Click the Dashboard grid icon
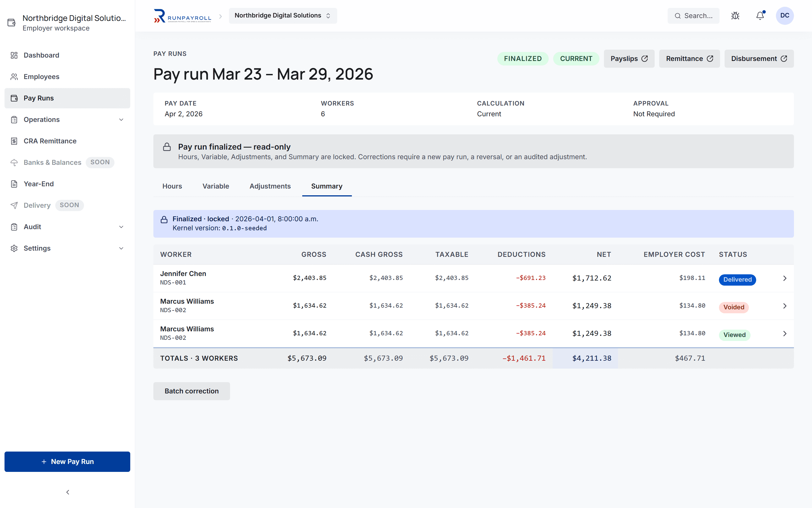 pos(14,55)
